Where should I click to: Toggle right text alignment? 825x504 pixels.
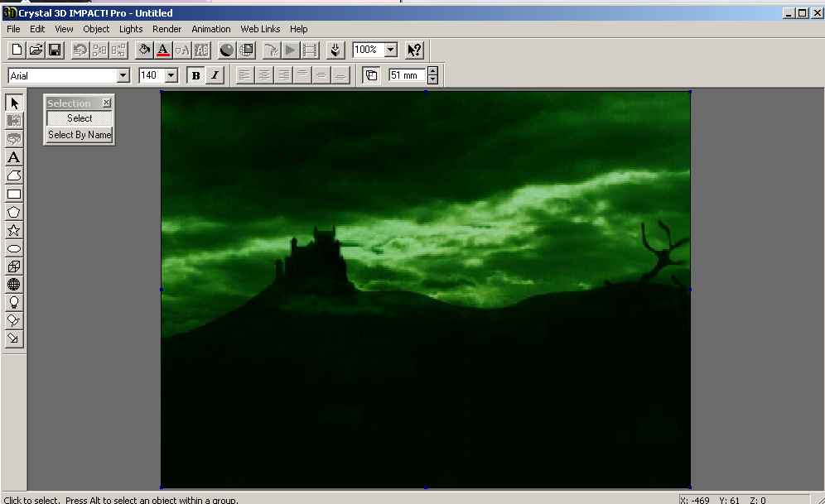point(283,75)
